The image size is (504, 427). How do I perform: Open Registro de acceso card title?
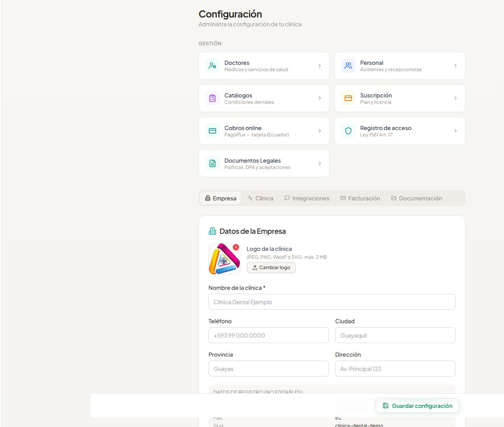(x=386, y=128)
